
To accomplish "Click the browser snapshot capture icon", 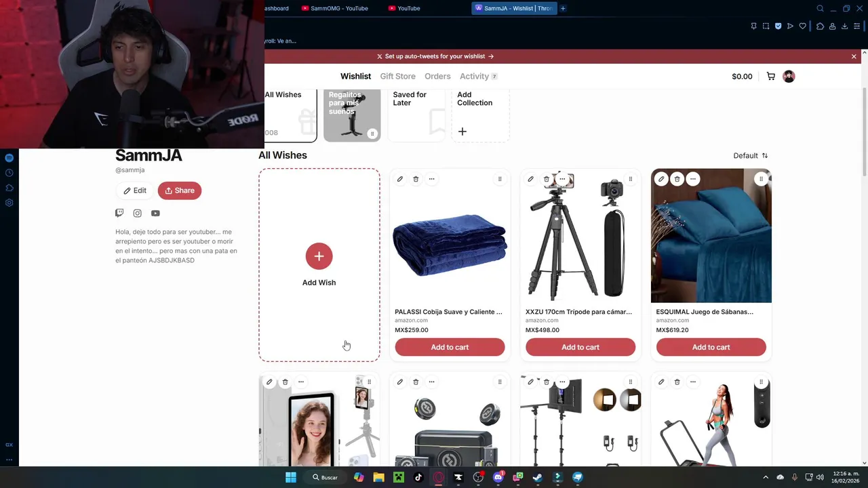I will pyautogui.click(x=766, y=26).
